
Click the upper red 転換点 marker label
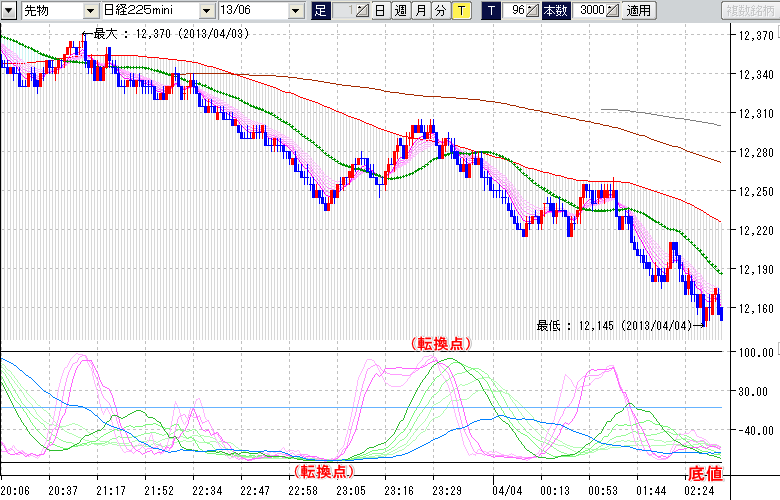coord(440,342)
